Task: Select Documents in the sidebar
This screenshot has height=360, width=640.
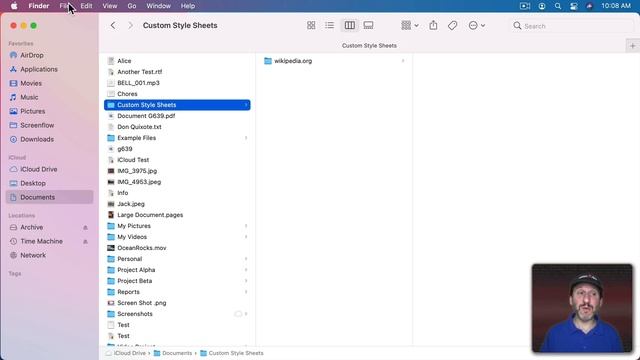Action: click(49, 197)
